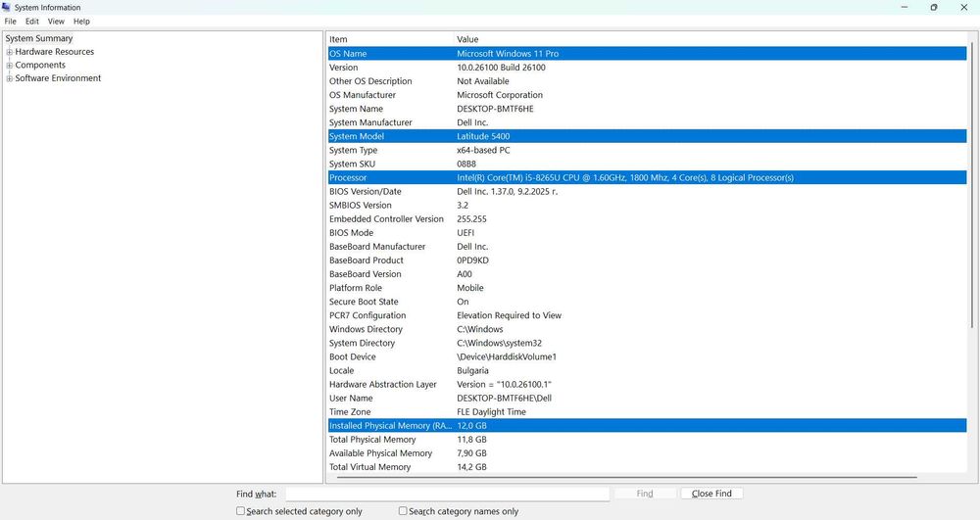This screenshot has height=520, width=980.
Task: Enable Search category names only checkbox
Action: tap(403, 510)
